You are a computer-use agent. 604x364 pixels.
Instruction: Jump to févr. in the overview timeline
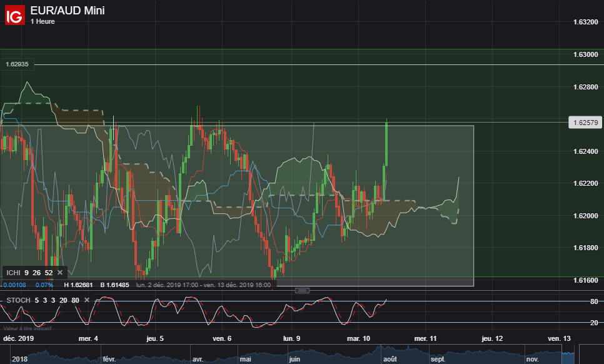coord(110,360)
